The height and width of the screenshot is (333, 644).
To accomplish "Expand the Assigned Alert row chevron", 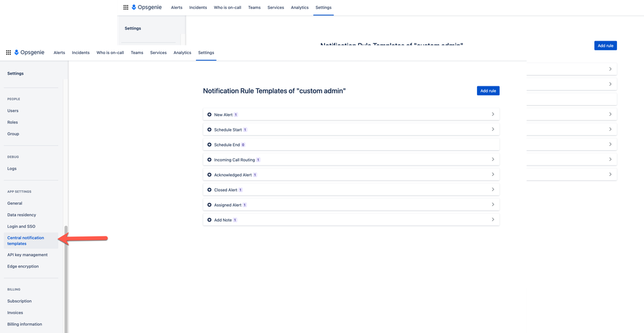I will click(x=493, y=204).
